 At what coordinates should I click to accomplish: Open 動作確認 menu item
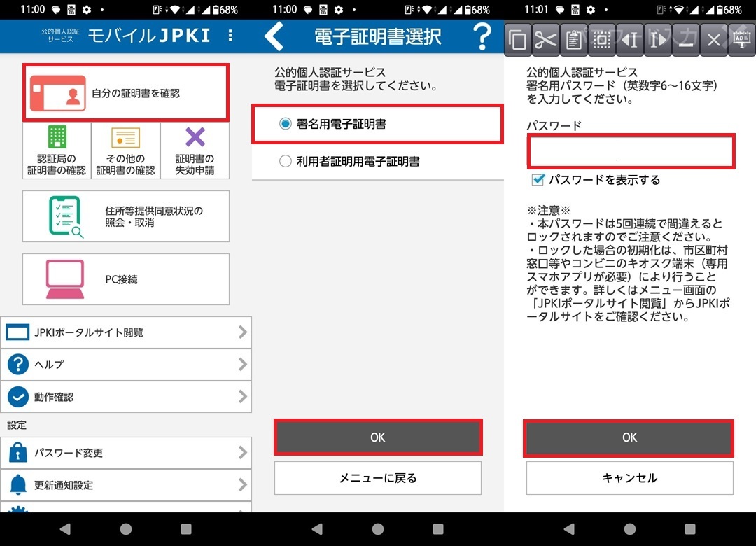(126, 397)
